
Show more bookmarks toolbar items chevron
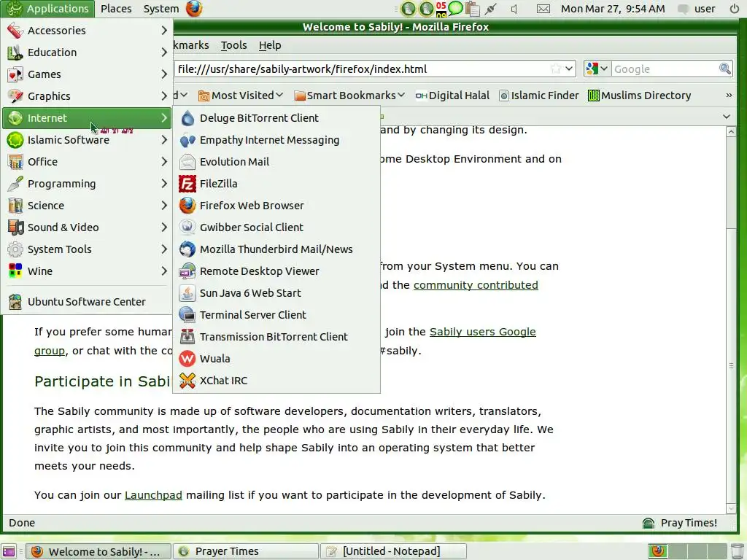tap(729, 96)
